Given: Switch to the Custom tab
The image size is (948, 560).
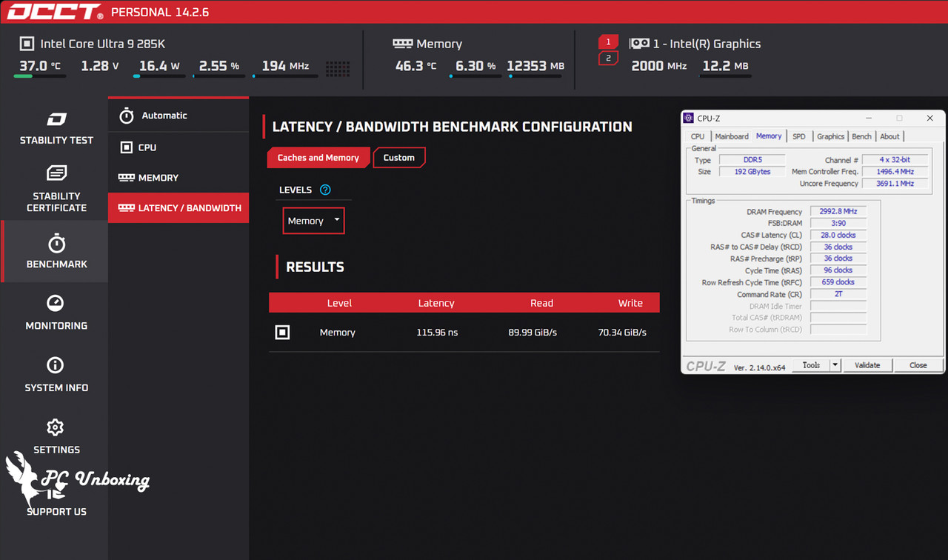Looking at the screenshot, I should point(399,158).
